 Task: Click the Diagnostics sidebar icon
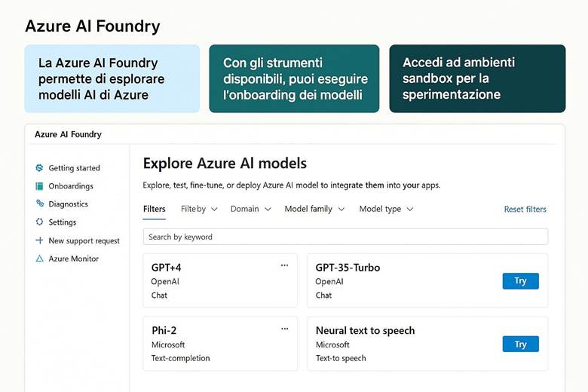click(39, 204)
